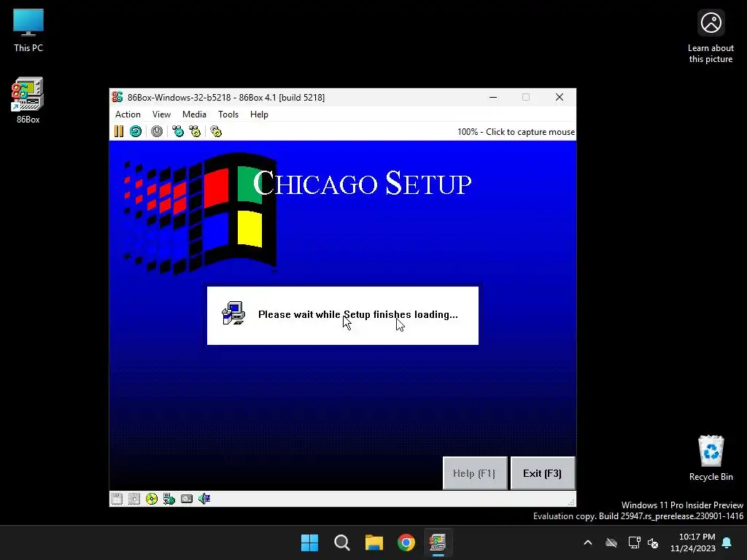This screenshot has width=747, height=560.
Task: Click the CD-ROM disc status bar icon
Action: pyautogui.click(x=152, y=499)
